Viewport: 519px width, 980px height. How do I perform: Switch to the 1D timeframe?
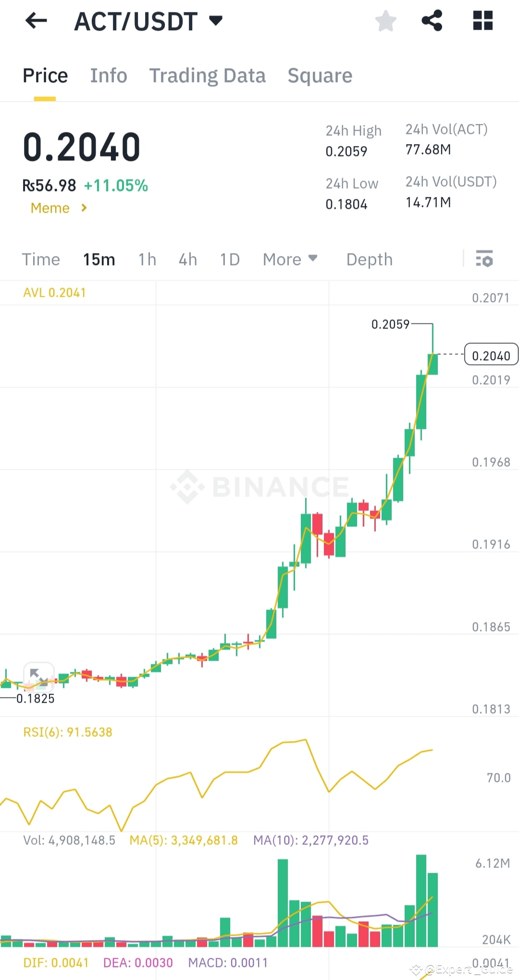tap(229, 259)
